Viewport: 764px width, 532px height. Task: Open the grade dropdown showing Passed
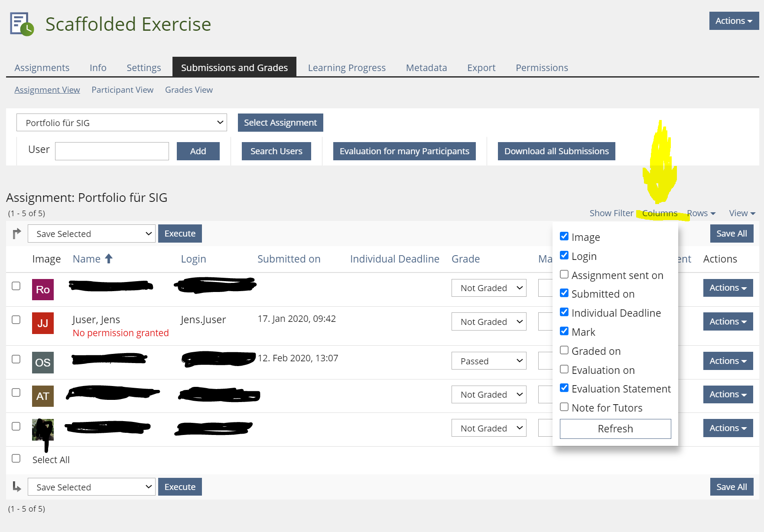[x=488, y=361]
